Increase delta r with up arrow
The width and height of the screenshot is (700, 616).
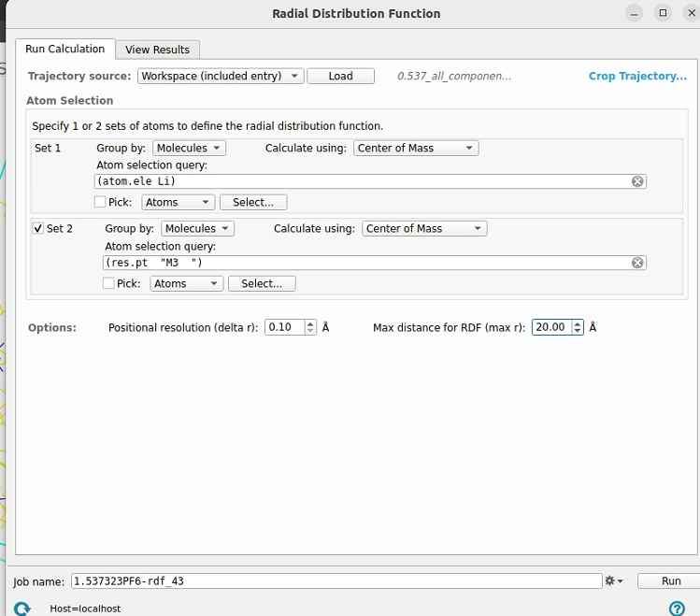[310, 323]
